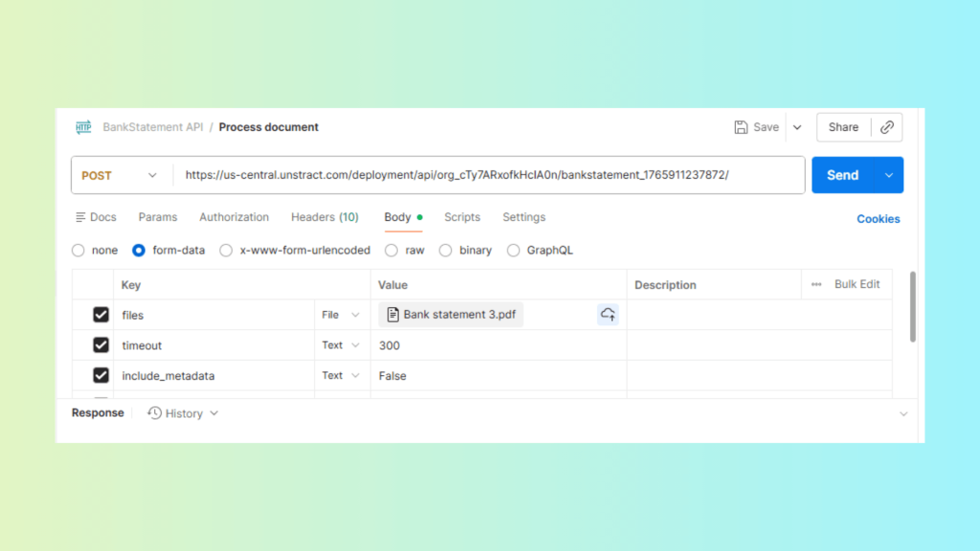This screenshot has width=980, height=551.
Task: Switch to the Authorization tab
Action: [234, 217]
